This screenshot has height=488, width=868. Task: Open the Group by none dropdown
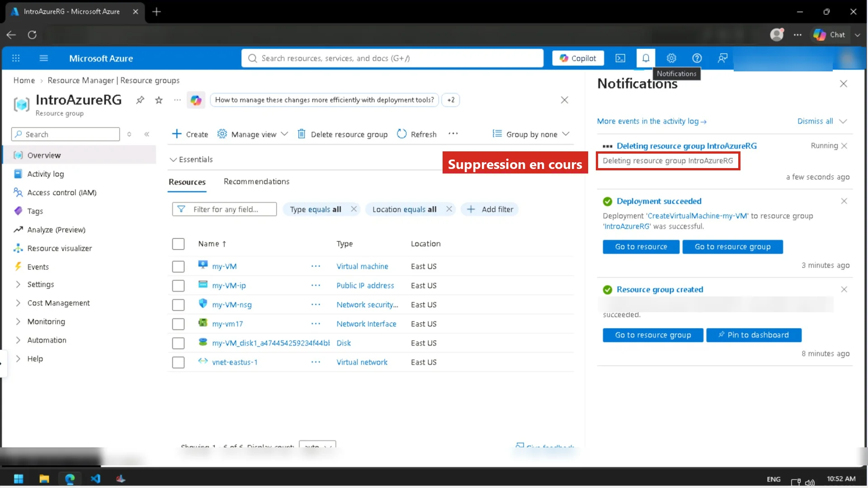coord(531,134)
